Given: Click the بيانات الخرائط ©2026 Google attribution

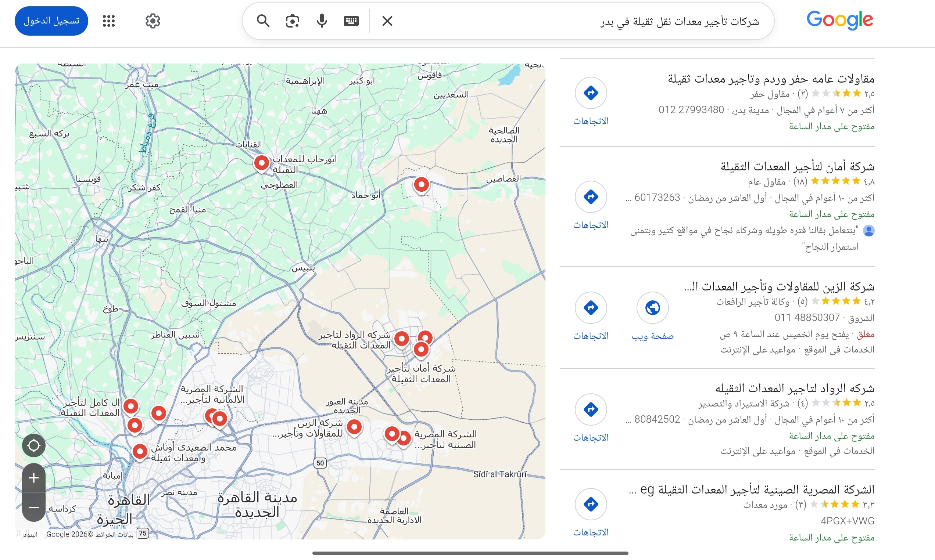Looking at the screenshot, I should click(x=90, y=534).
